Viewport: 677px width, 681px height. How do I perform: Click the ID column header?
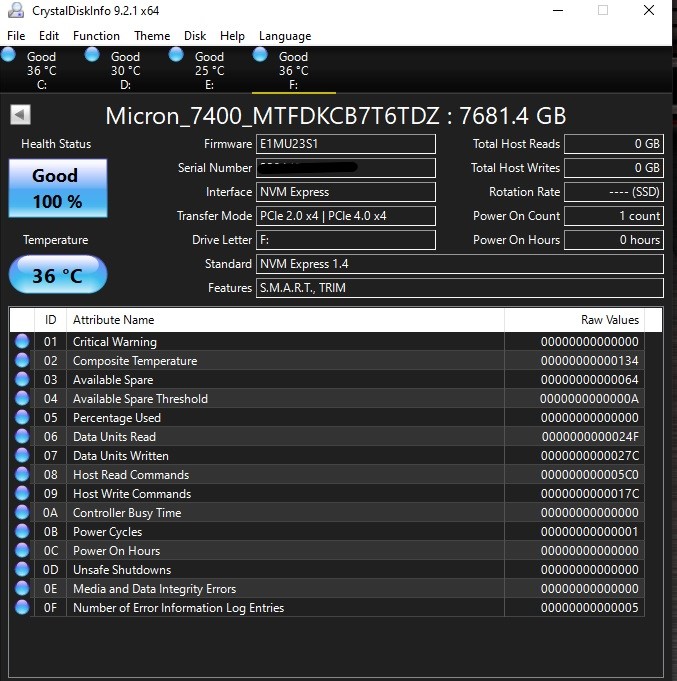tap(50, 320)
